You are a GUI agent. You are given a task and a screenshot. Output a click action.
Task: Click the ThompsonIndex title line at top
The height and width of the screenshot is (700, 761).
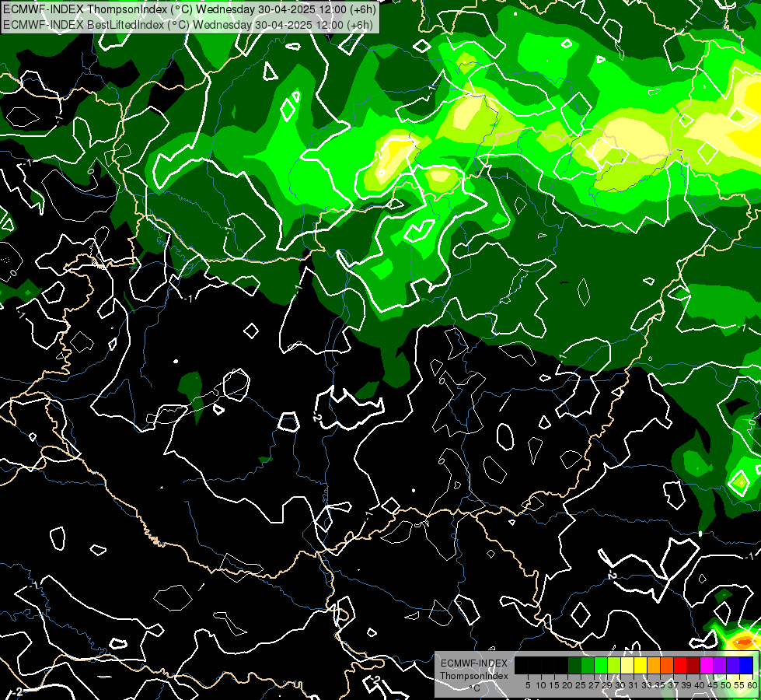coord(190,9)
